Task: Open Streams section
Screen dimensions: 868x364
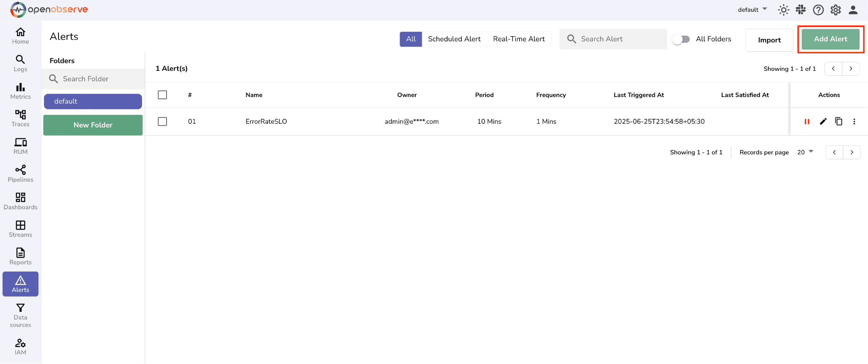Action: pos(20,229)
